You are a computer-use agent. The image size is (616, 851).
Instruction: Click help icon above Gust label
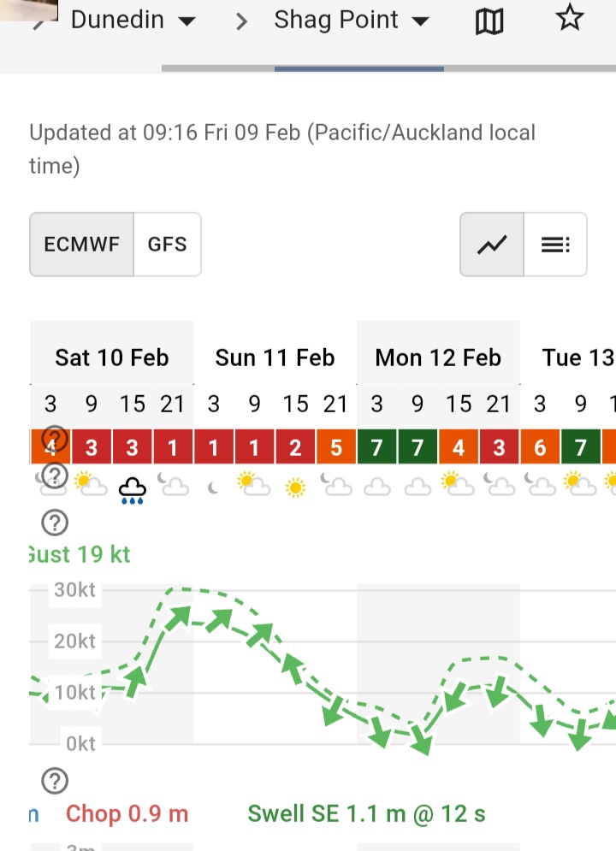point(55,523)
